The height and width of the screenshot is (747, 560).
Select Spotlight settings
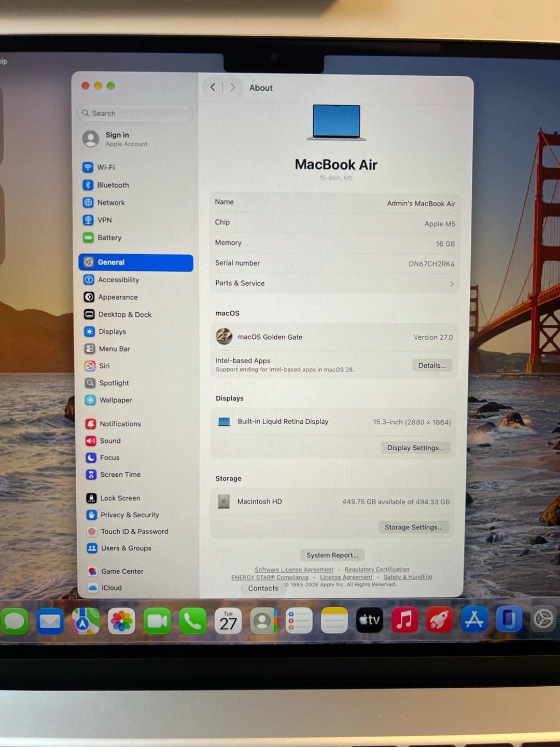138,383
